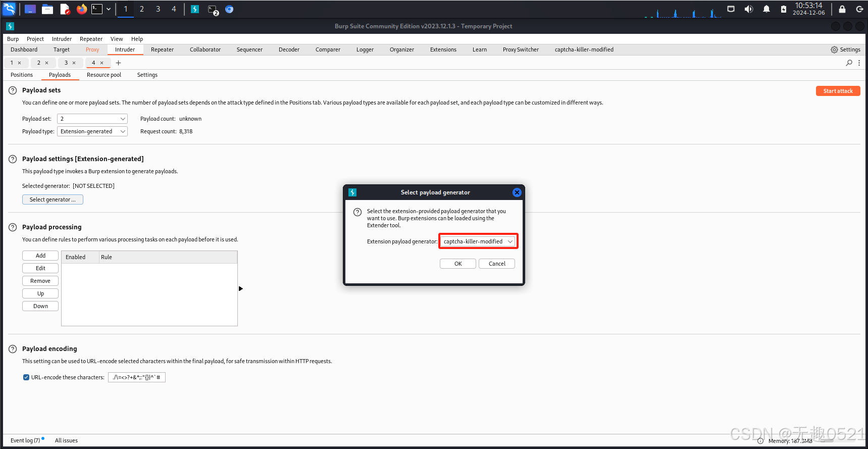Launch Firefox from the panel
The width and height of the screenshot is (868, 449).
click(x=81, y=9)
